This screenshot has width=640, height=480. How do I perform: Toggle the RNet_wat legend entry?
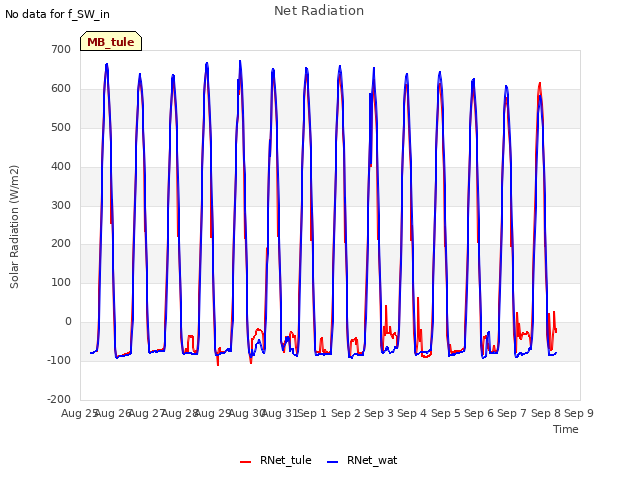[362, 460]
